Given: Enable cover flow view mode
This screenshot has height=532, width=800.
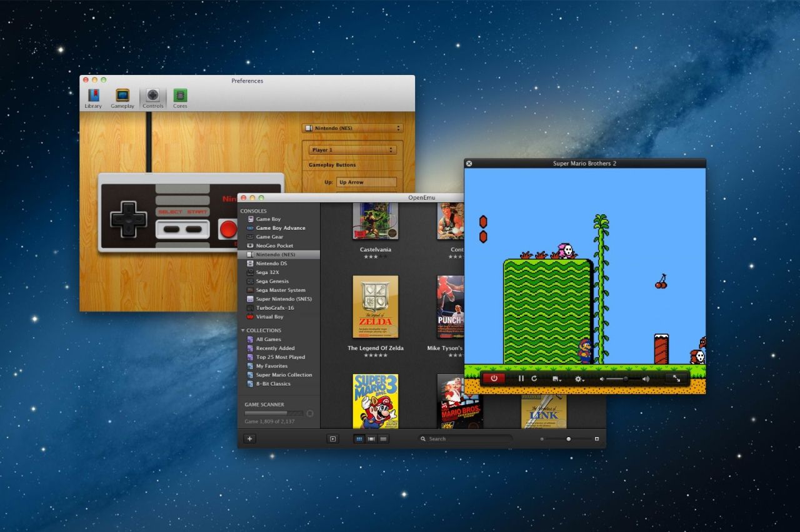Looking at the screenshot, I should click(x=371, y=439).
